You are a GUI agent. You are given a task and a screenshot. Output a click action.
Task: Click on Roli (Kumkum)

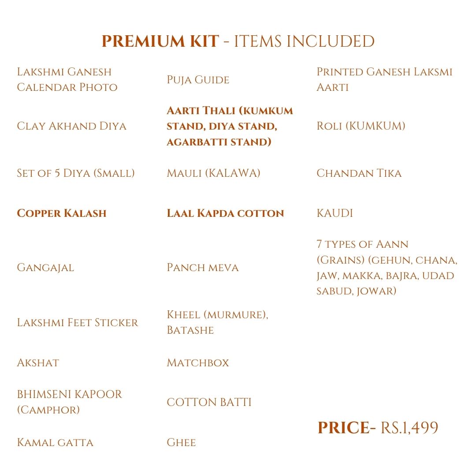[x=361, y=126]
